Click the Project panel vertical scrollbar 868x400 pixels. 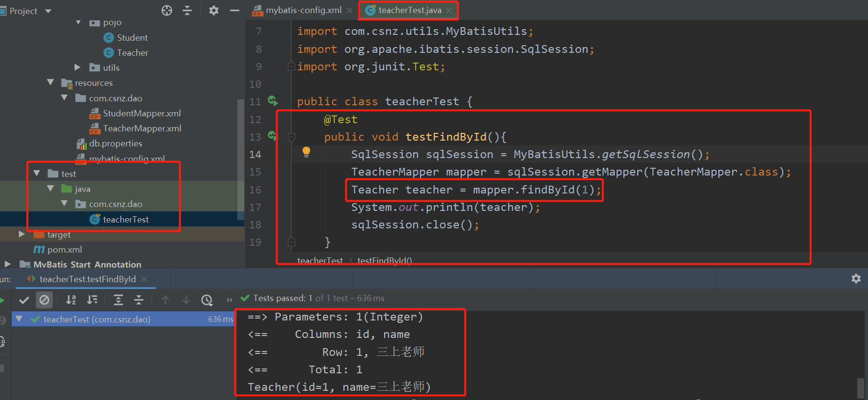click(x=241, y=160)
